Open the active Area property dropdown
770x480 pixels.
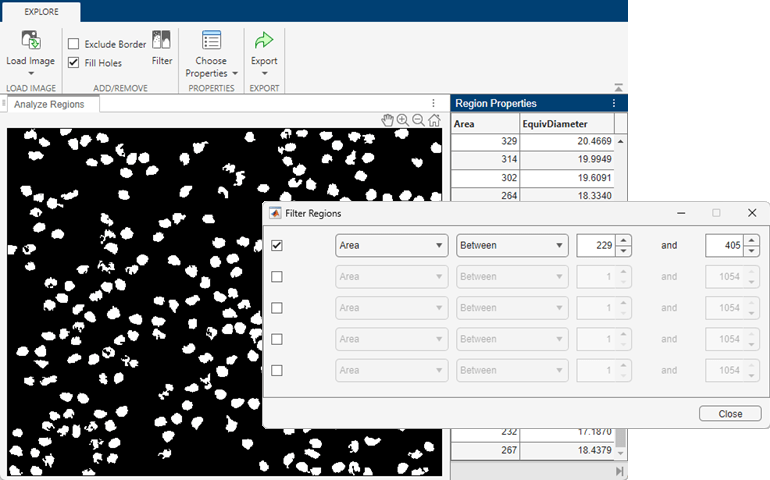point(391,245)
